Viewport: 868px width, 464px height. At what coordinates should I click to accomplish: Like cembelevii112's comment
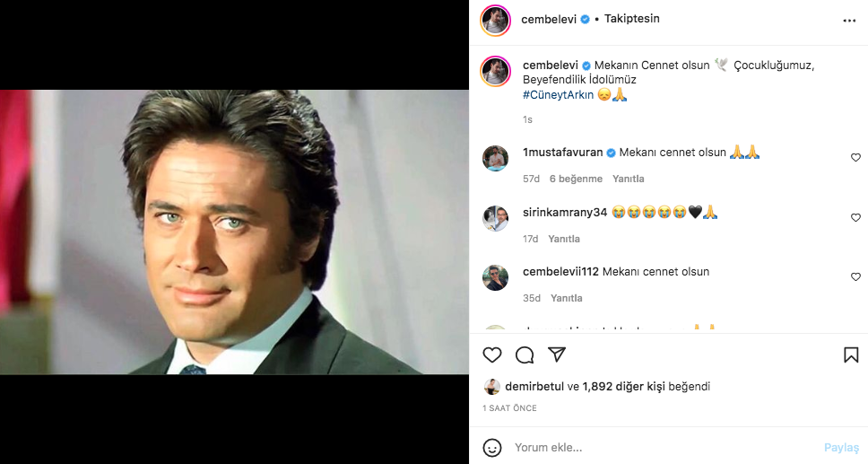(x=855, y=277)
